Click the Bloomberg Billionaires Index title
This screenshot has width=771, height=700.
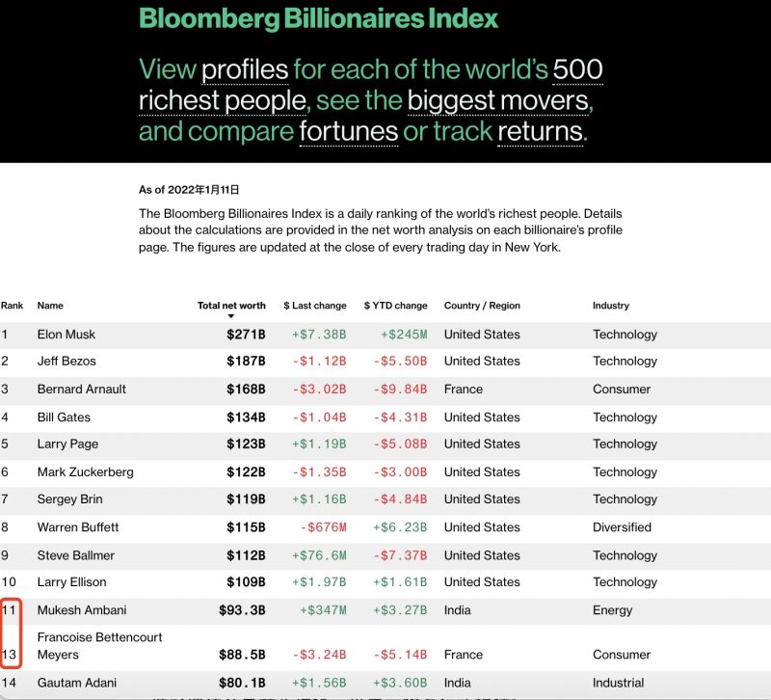[x=319, y=18]
